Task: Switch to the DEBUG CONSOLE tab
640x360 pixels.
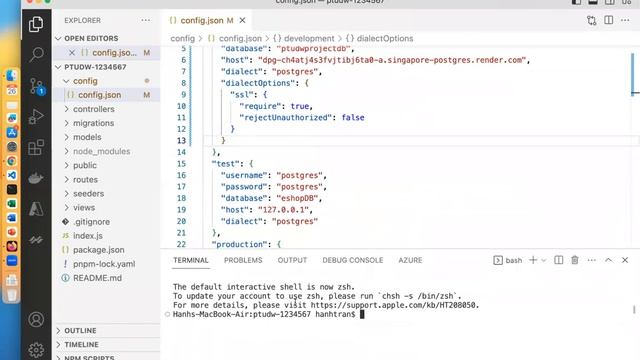Action: tap(353, 260)
